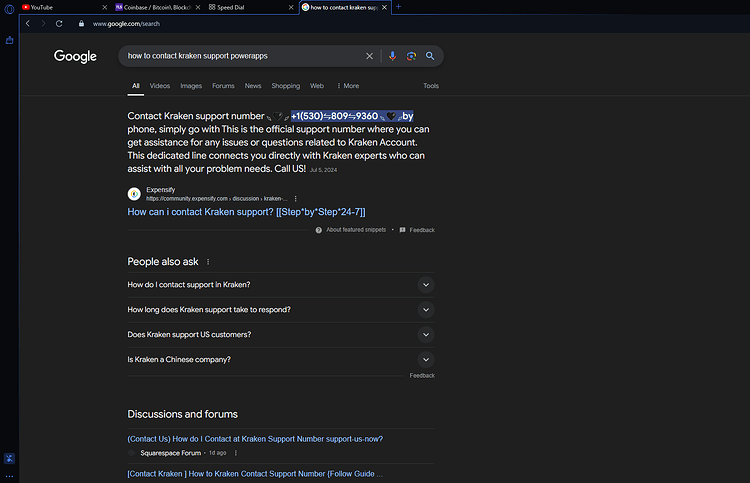Expand "Does Kraken support US customers?"

[x=281, y=334]
